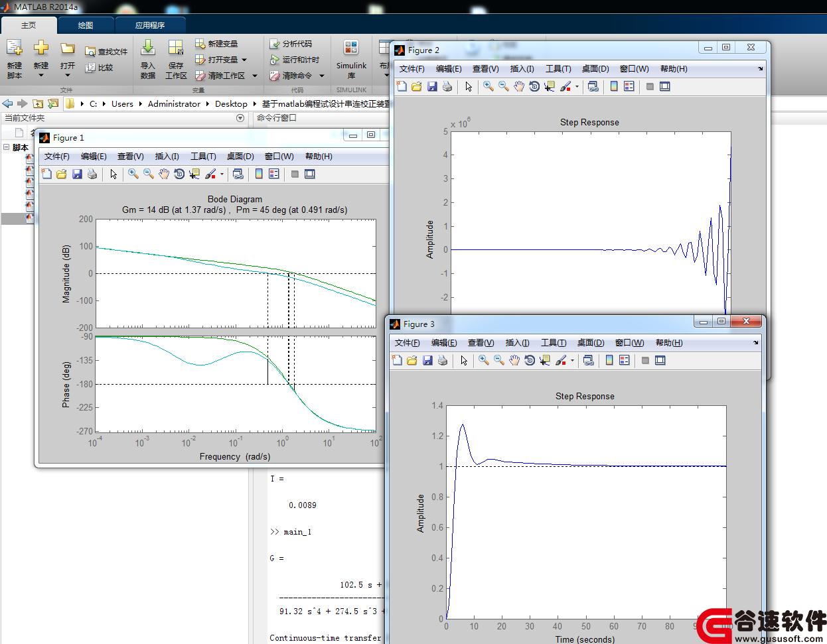
Task: Open 桌面(D) menu in Figure 3
Action: coord(591,343)
